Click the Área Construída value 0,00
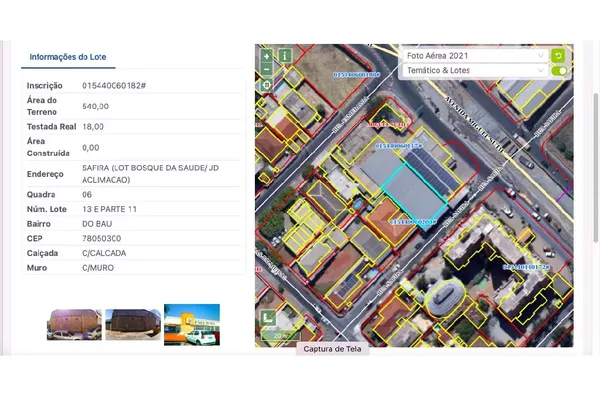The width and height of the screenshot is (600, 396). [x=91, y=148]
